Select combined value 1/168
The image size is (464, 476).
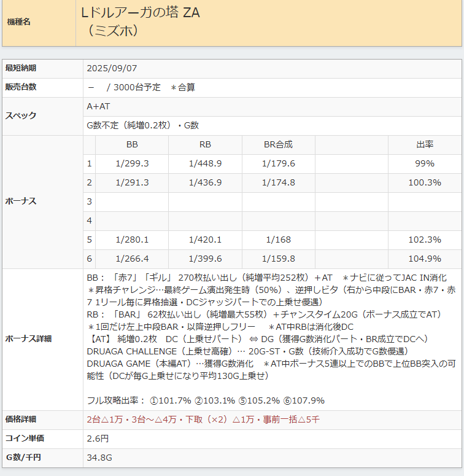279,240
